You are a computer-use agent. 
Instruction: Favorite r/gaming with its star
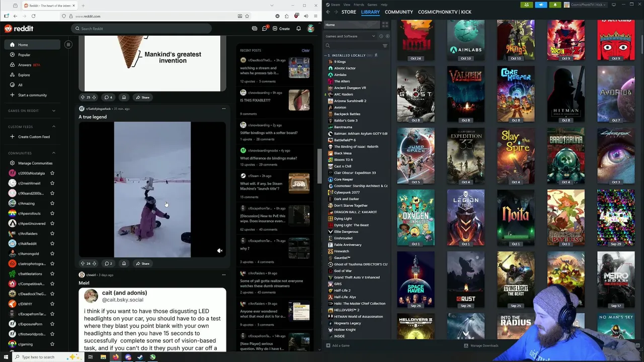tap(52, 344)
